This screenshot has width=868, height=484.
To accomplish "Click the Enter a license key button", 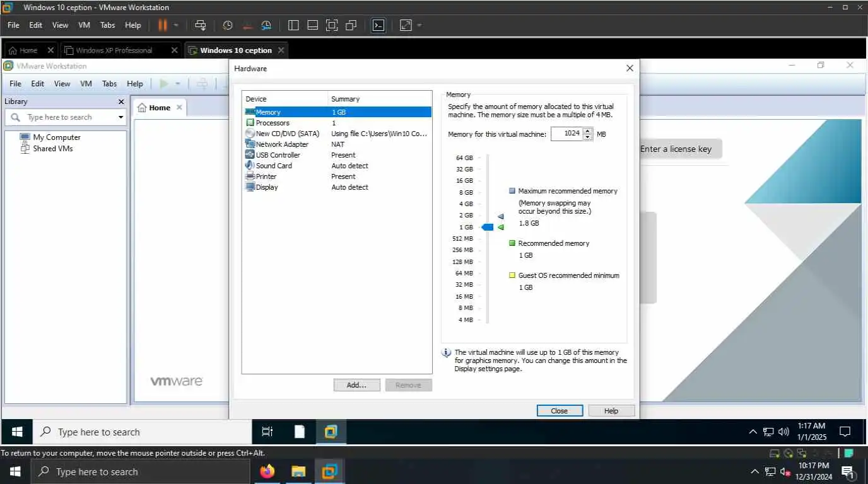I will pos(676,149).
